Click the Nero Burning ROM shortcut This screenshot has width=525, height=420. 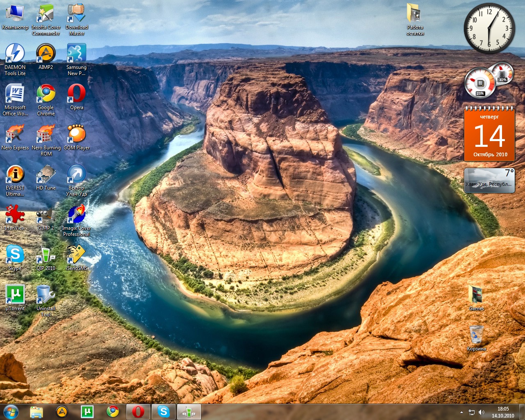click(x=46, y=135)
